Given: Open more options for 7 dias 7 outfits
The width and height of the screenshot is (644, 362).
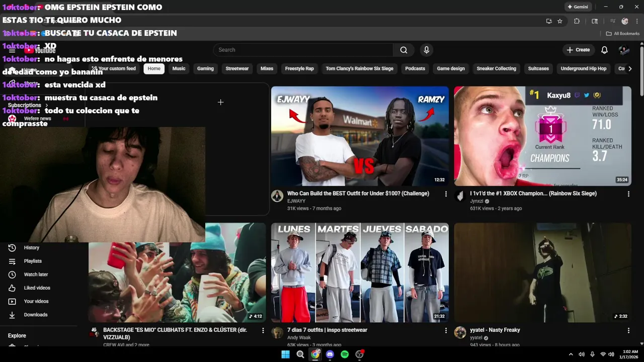Looking at the screenshot, I should point(446,330).
